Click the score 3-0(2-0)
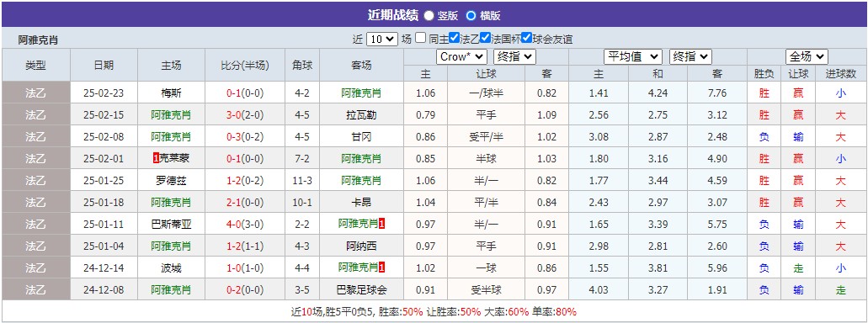This screenshot has height=323, width=868. point(245,115)
